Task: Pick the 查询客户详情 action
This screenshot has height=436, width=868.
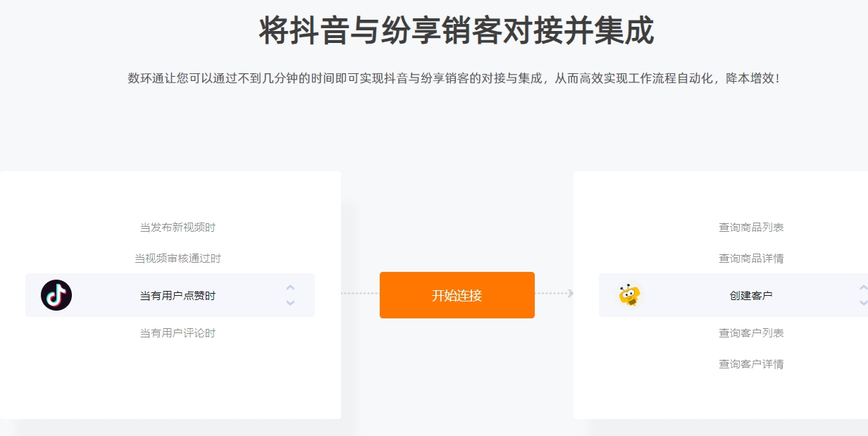Action: (751, 364)
